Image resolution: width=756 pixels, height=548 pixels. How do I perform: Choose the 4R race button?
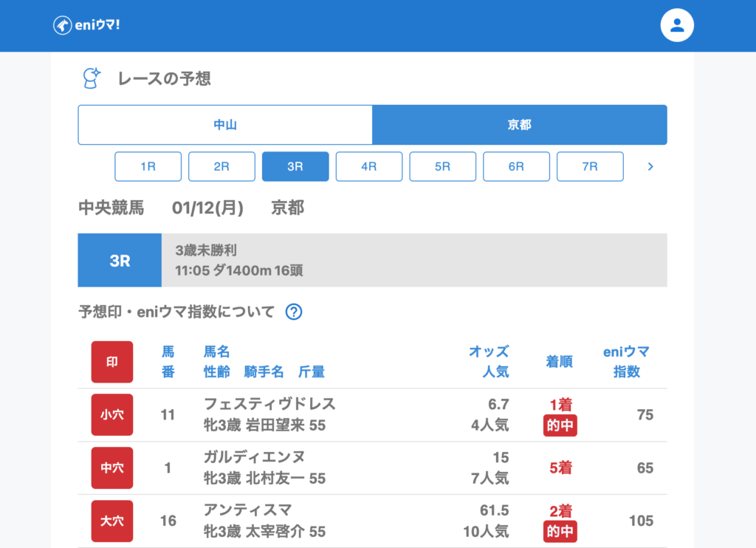point(368,167)
